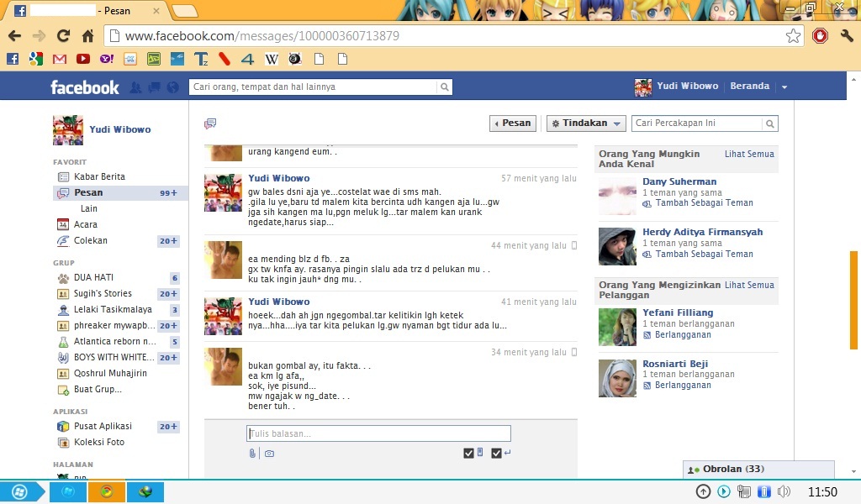Image resolution: width=861 pixels, height=504 pixels.
Task: Click Lihat Semua for subscription suggestions
Action: point(749,285)
